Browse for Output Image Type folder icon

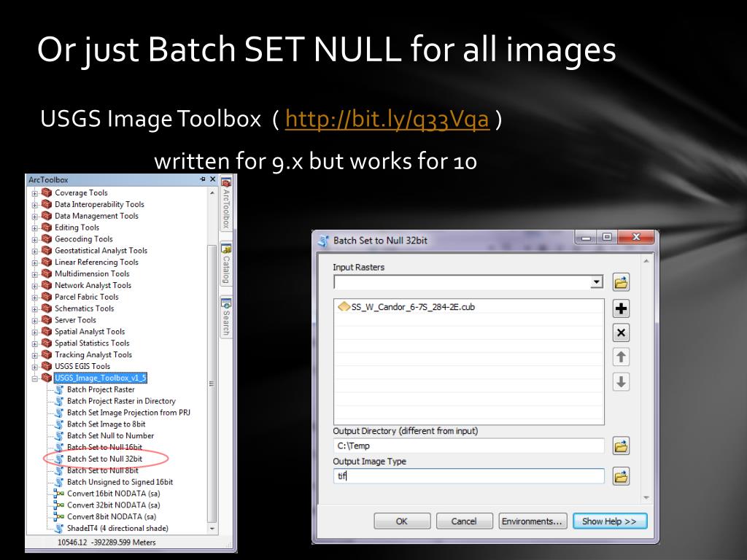621,476
